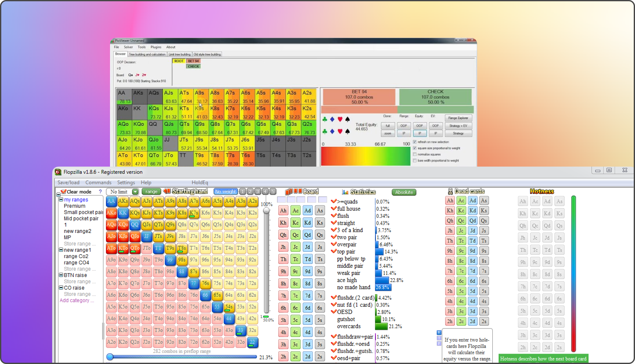The width and height of the screenshot is (635, 364).
Task: Uncheck refresh on new selection
Action: pyautogui.click(x=415, y=142)
